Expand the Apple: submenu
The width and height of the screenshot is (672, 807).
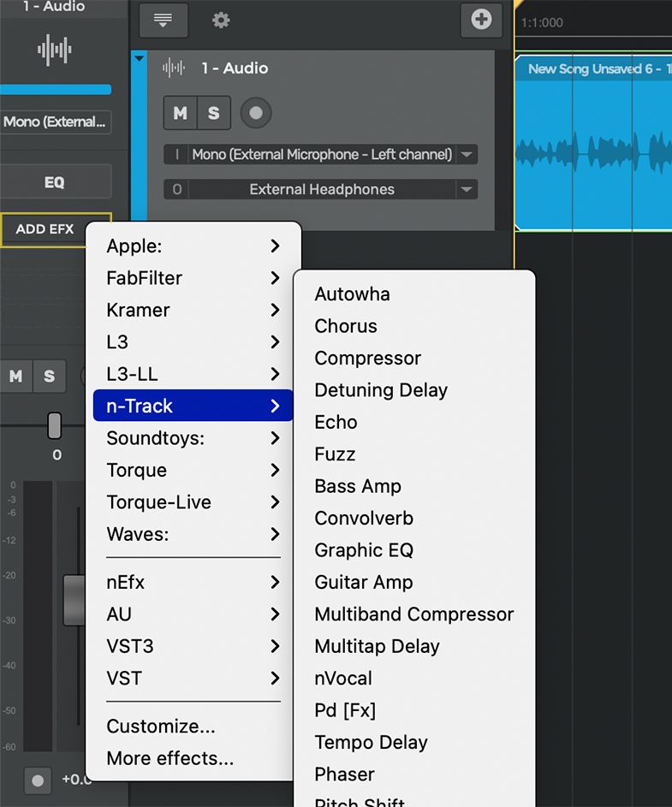(x=193, y=246)
